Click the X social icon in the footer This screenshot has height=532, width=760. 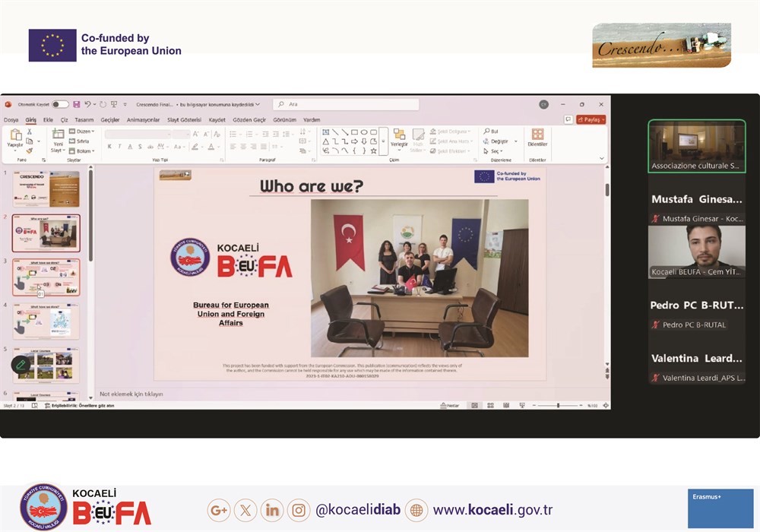(x=245, y=510)
